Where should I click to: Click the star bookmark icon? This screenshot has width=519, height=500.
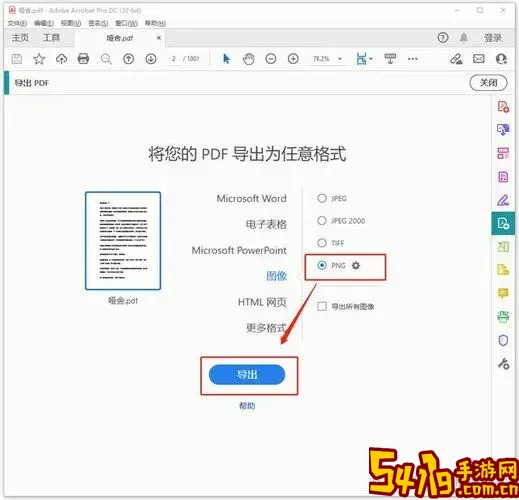(39, 59)
